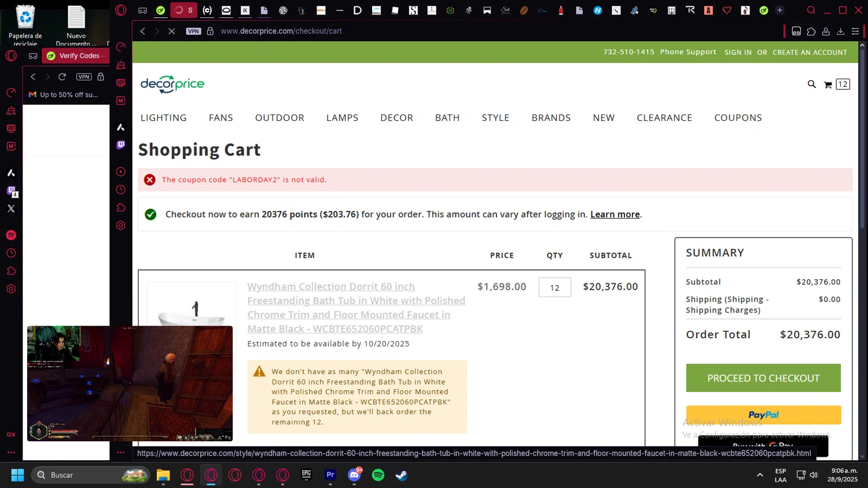Click the magnifier search icon on decorprice header
Viewport: 868px width, 488px height.
pyautogui.click(x=812, y=84)
